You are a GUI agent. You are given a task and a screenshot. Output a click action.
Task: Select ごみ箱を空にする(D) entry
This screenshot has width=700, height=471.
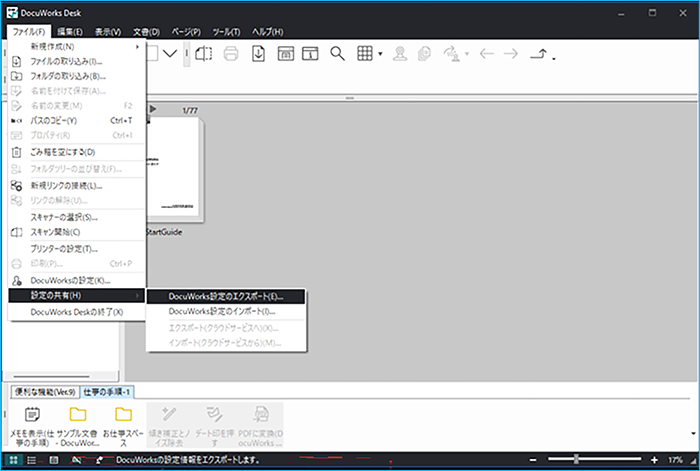(76, 152)
